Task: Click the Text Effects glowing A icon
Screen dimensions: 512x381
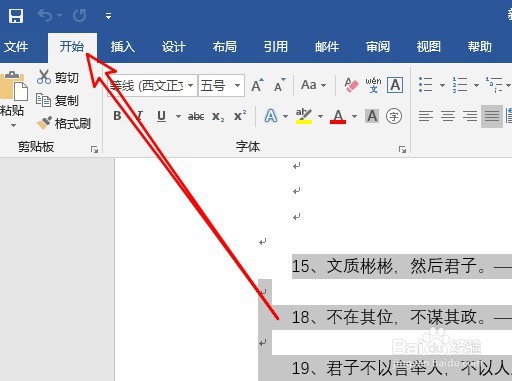Action: pos(271,116)
